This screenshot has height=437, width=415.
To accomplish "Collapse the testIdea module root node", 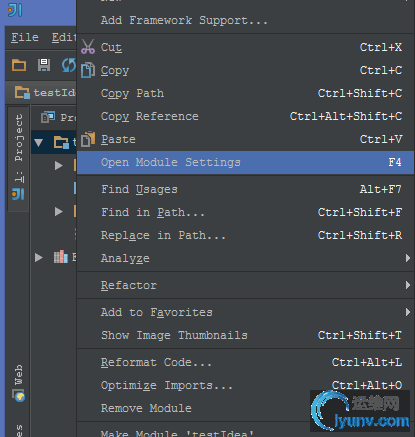I will pos(39,143).
